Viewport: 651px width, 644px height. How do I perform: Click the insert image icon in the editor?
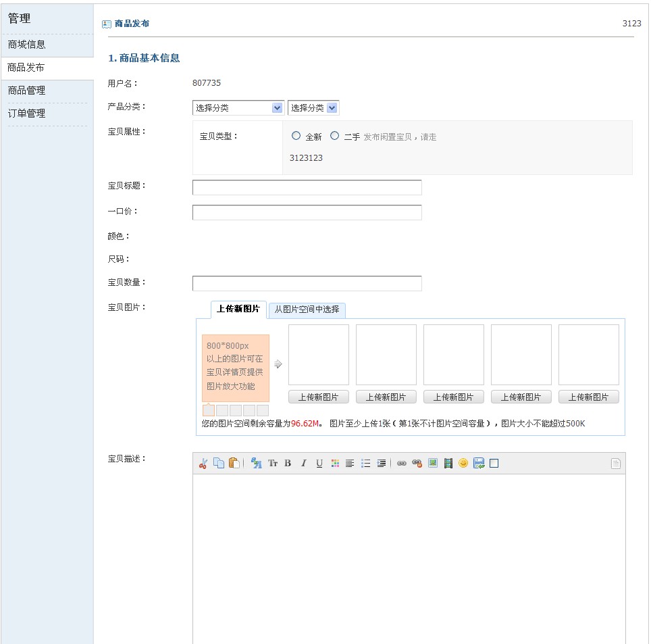tap(432, 463)
